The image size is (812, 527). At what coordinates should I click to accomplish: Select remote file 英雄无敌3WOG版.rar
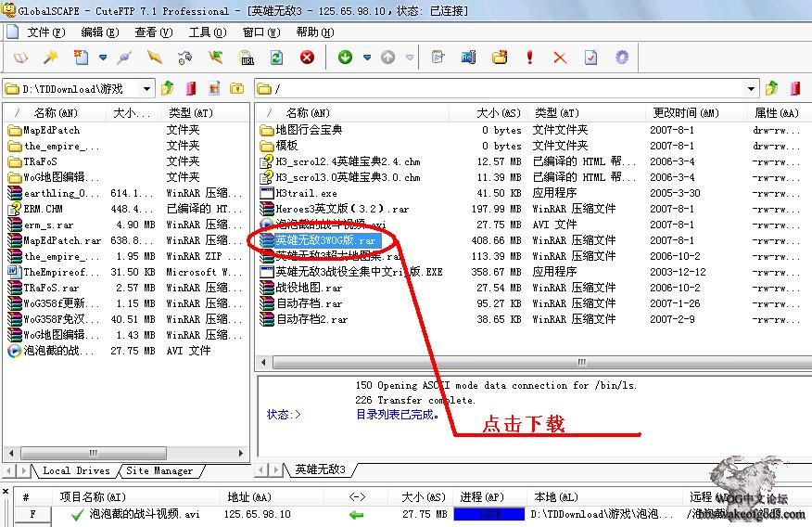tap(325, 240)
